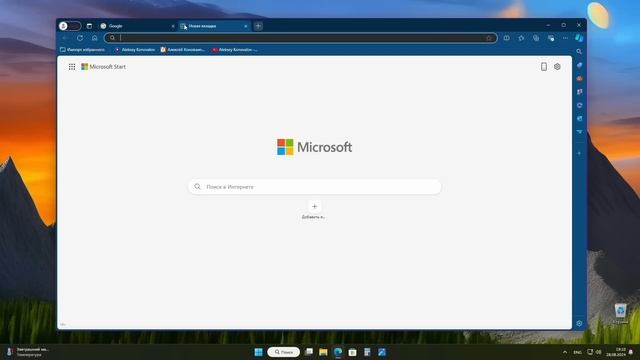640x360 pixels.
Task: Open the sidebar Microsoft 365 icon
Action: [x=579, y=105]
